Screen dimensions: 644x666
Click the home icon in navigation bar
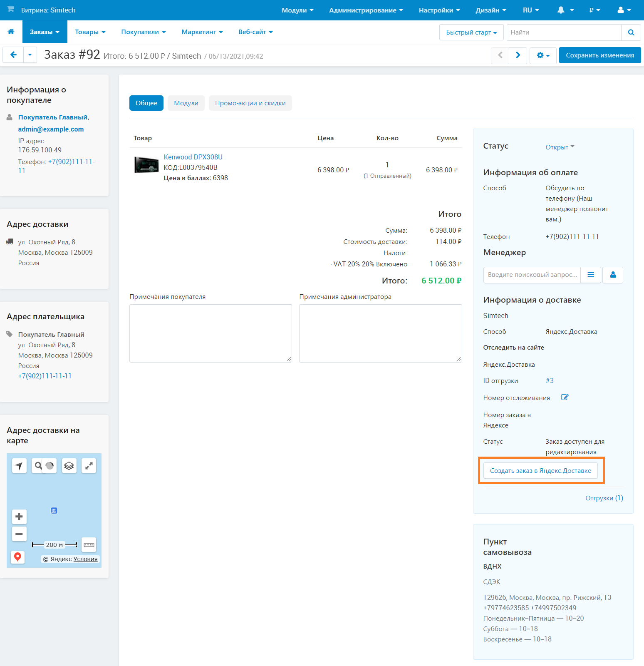11,32
